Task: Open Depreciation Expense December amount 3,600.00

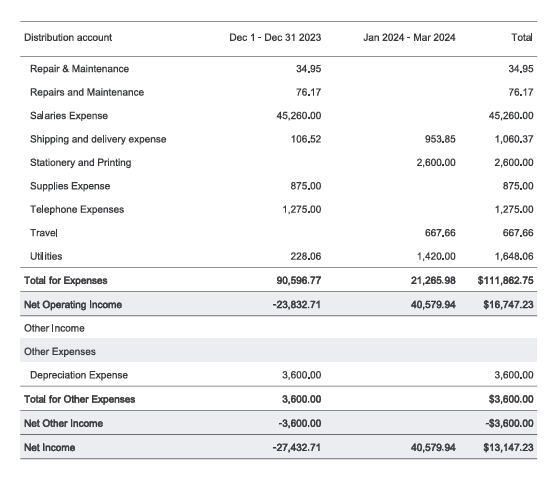Action: click(302, 375)
